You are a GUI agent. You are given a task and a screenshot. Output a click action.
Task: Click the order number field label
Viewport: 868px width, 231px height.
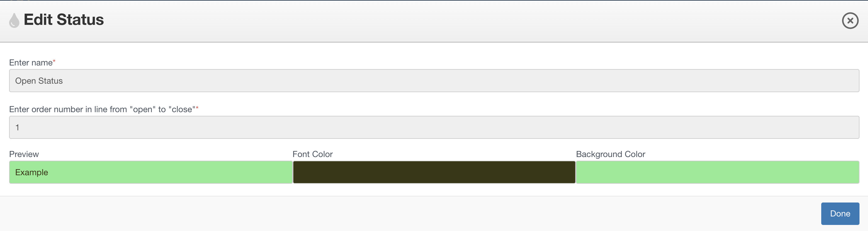102,109
